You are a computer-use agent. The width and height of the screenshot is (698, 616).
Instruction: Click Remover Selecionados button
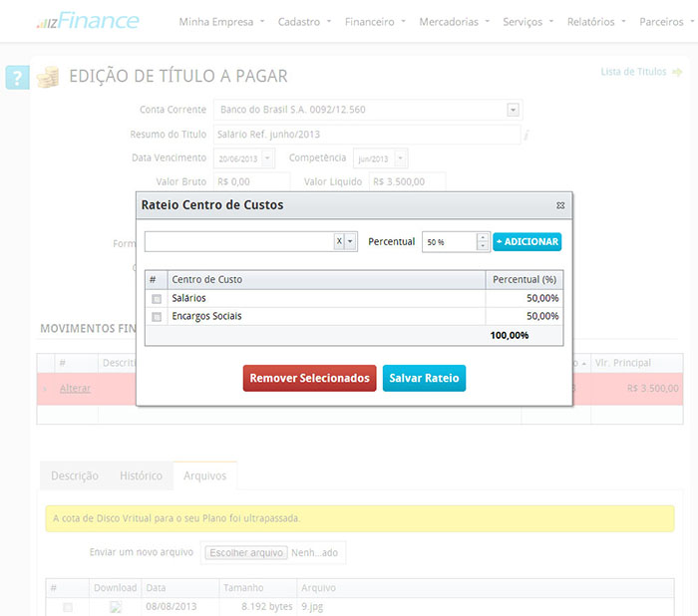309,378
